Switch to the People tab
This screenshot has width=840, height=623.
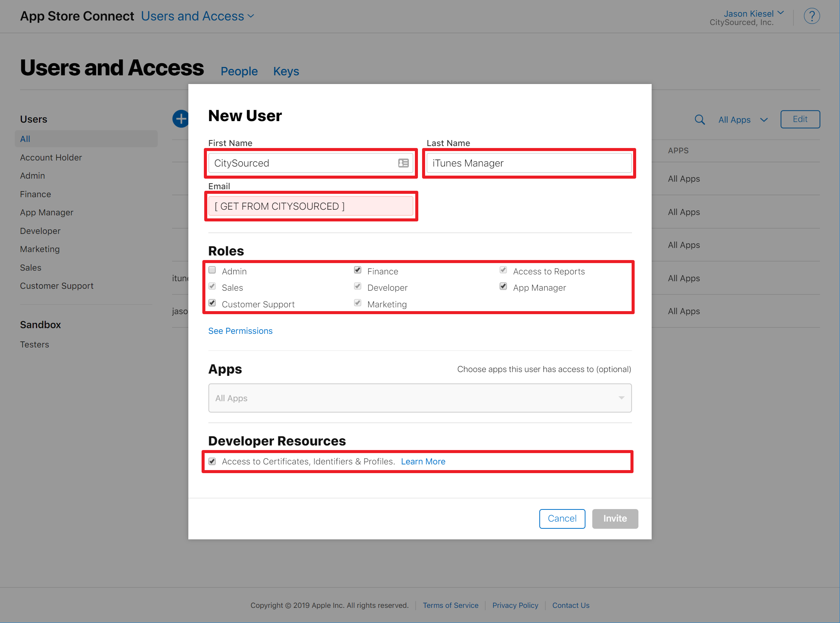point(239,71)
